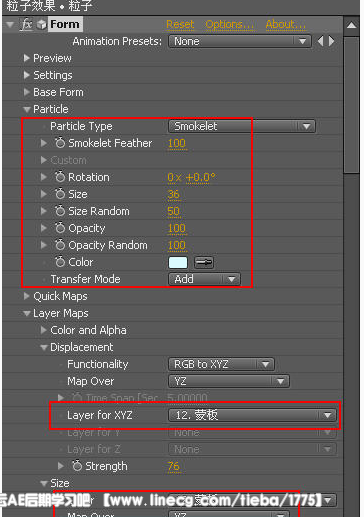Edit Rotation value 0x +0.0°

pos(191,177)
